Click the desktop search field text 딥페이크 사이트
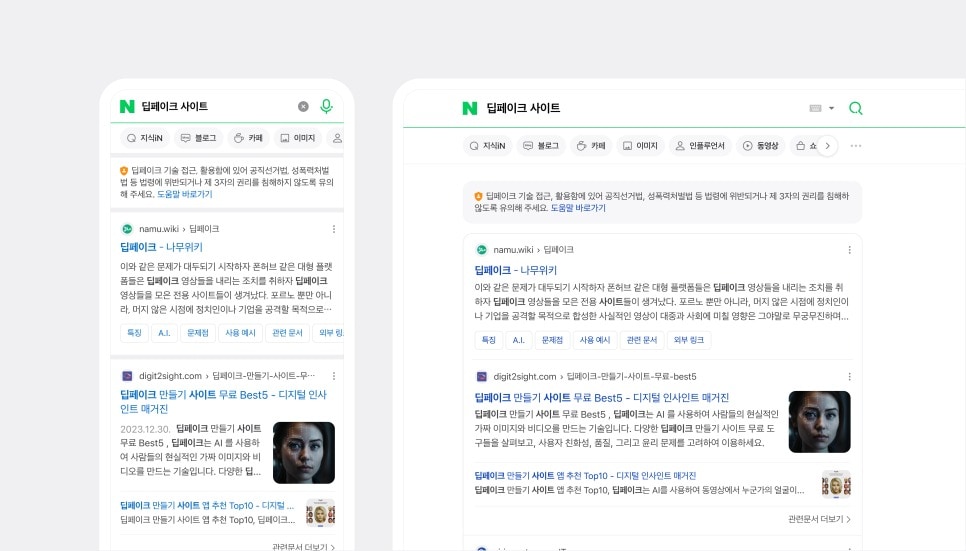 (x=523, y=108)
